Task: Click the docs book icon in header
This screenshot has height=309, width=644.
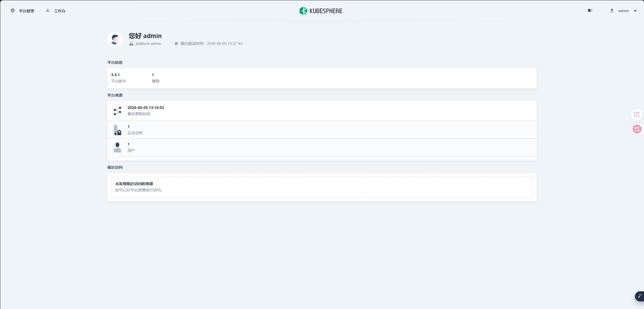Action: point(590,11)
